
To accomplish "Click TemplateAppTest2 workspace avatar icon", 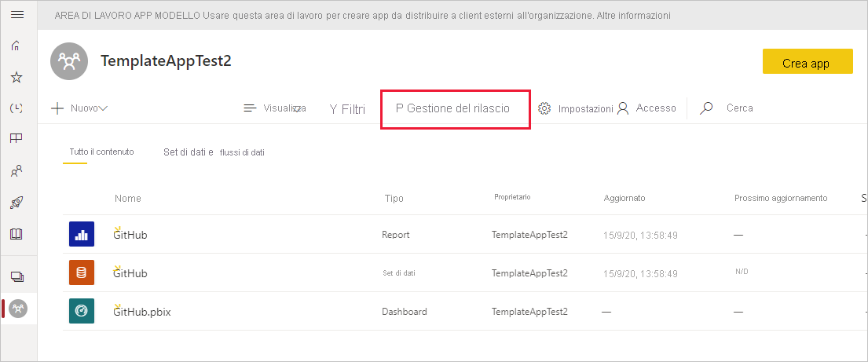I will click(68, 61).
